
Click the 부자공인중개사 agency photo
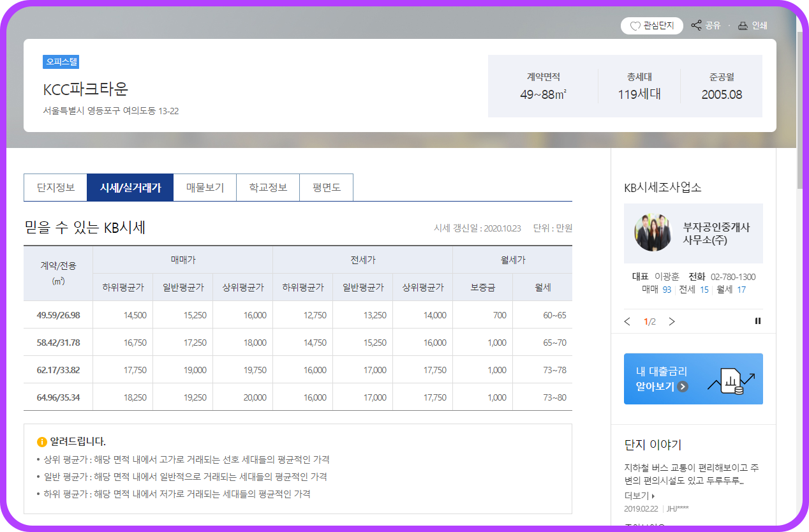(x=653, y=233)
